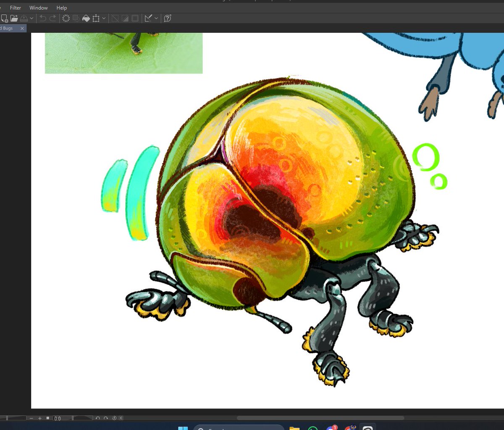Click the left chevron on the horizontal scrollbar
This screenshot has width=504, height=430.
(x=121, y=418)
